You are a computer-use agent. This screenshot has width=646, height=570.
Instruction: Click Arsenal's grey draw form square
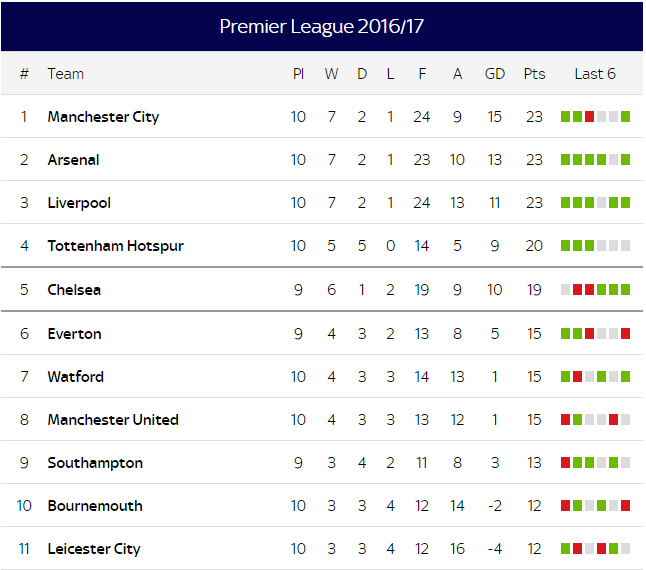tap(613, 159)
